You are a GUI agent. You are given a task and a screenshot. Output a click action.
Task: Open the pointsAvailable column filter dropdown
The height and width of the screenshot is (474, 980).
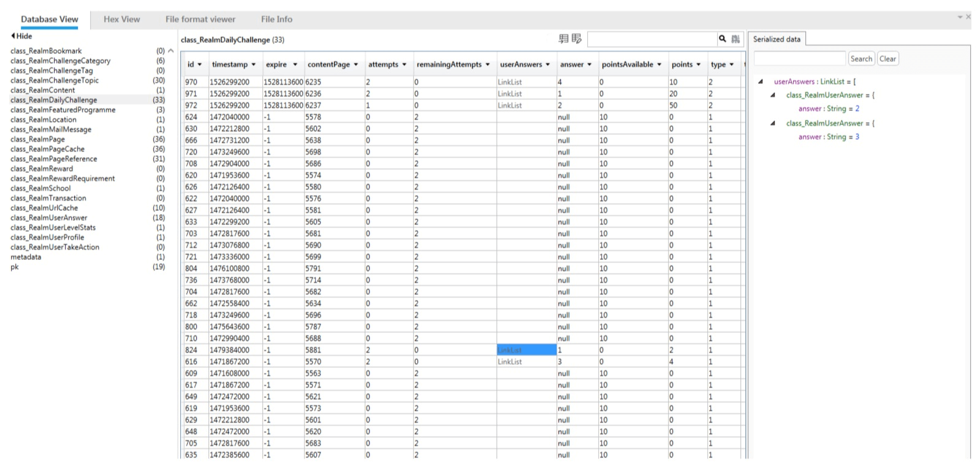[659, 64]
